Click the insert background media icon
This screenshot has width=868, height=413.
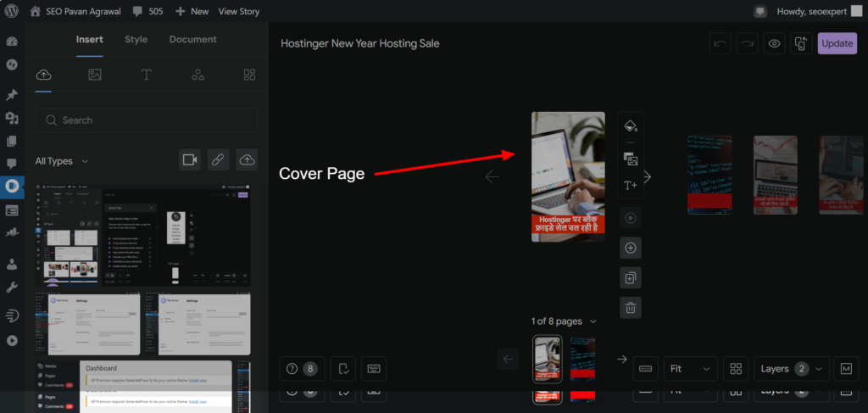pos(631,159)
